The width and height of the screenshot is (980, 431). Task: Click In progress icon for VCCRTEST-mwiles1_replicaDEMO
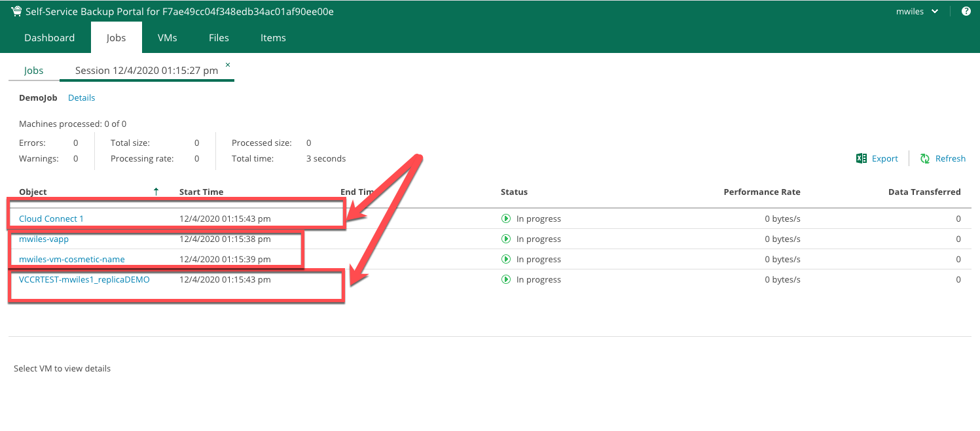point(505,279)
